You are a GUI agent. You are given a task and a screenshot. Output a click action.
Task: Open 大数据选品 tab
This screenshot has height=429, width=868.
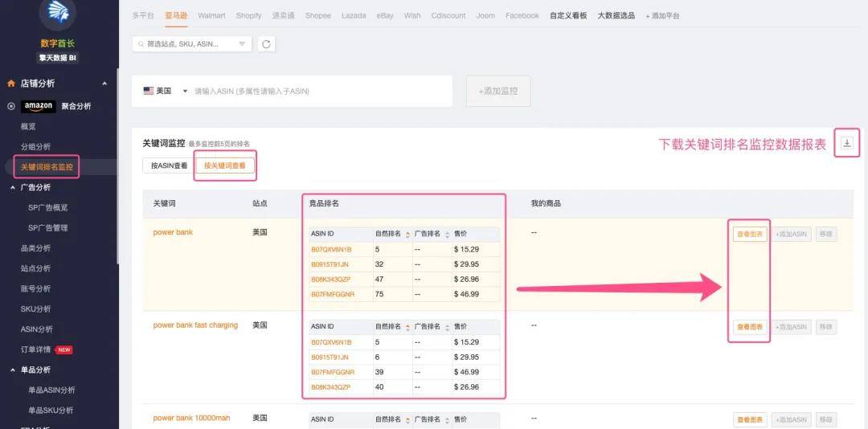click(616, 15)
